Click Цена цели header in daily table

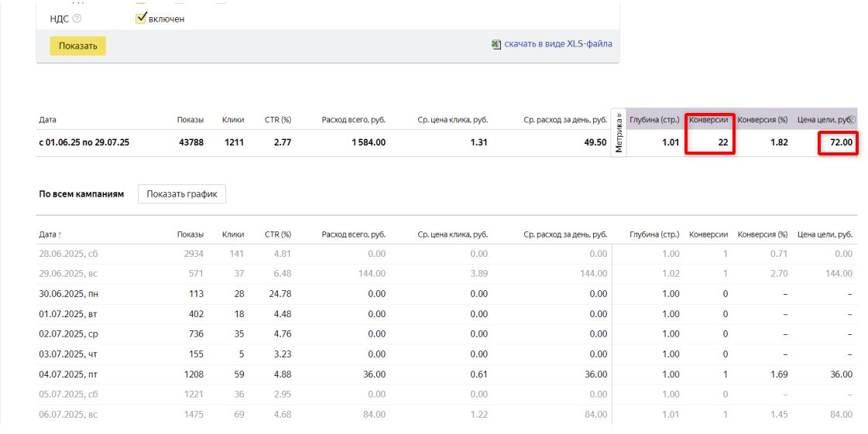click(825, 234)
